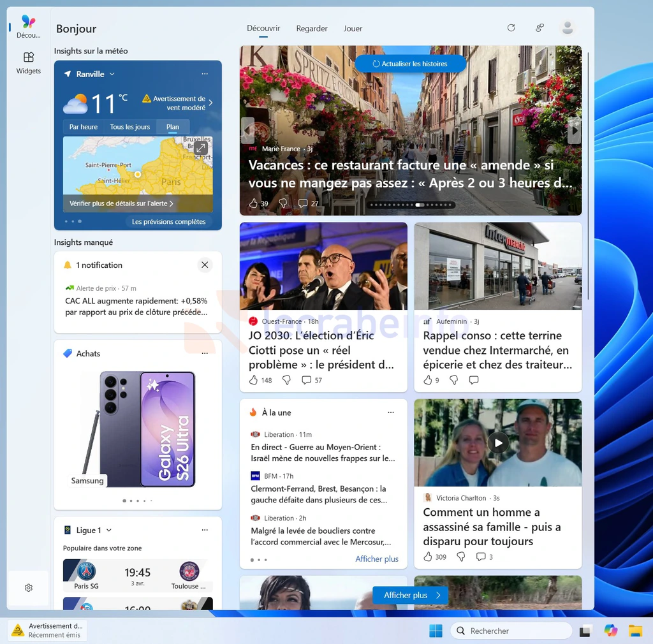The width and height of the screenshot is (653, 644).
Task: Open widget board settings gear
Action: pyautogui.click(x=29, y=588)
